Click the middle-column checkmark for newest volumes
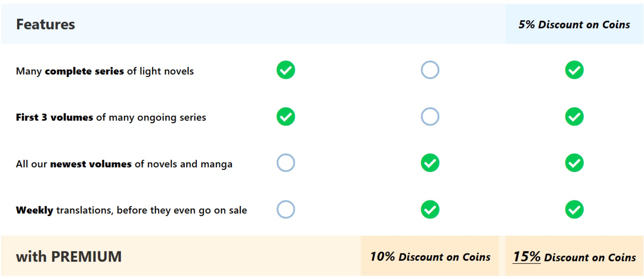This screenshot has height=279, width=644. pos(430,163)
